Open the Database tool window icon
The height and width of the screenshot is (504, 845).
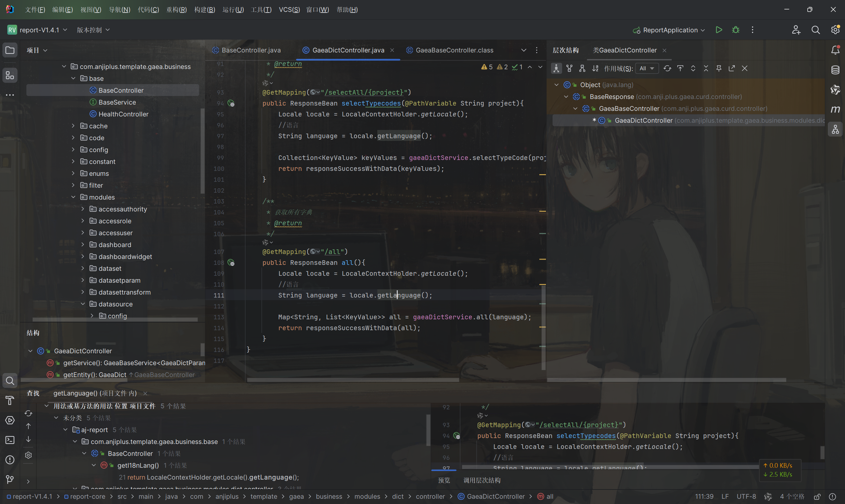[835, 70]
